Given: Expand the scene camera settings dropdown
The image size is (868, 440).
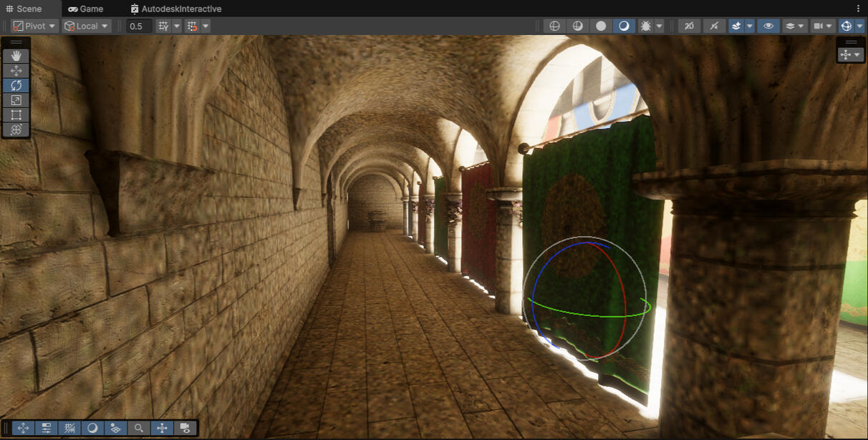Looking at the screenshot, I should tap(830, 26).
